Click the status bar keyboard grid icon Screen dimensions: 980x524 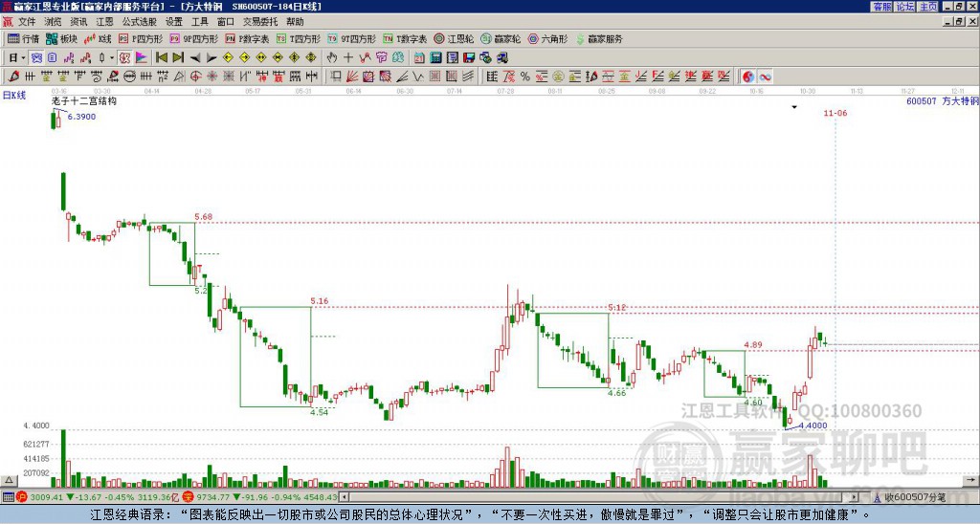click(8, 497)
